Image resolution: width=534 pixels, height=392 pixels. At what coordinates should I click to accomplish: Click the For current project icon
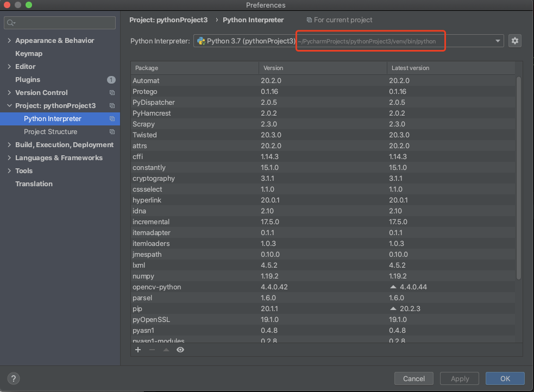click(x=309, y=20)
